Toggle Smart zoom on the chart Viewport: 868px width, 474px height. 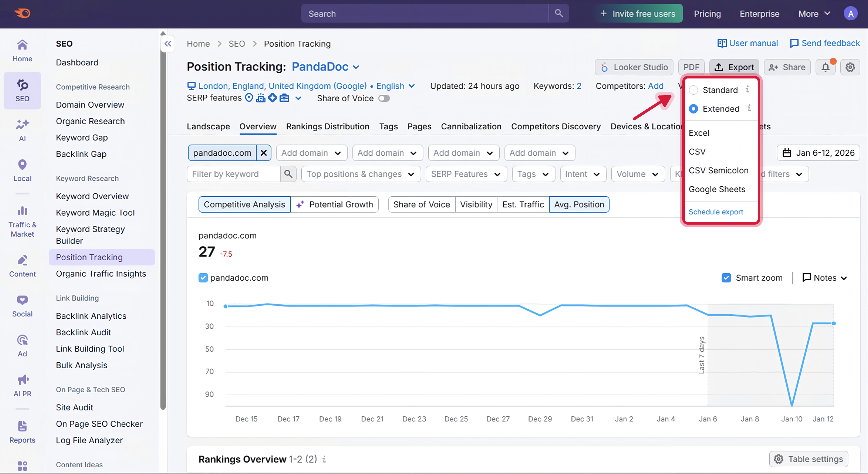tap(727, 278)
